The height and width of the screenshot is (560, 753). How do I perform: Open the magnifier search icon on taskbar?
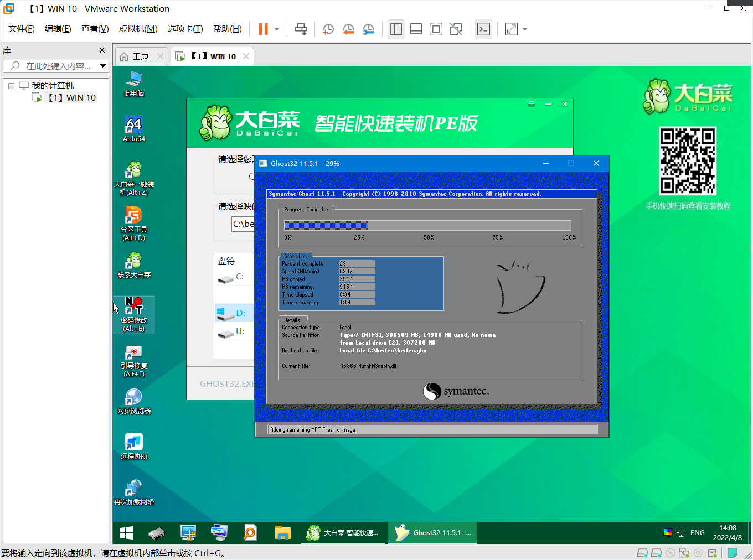coord(250,533)
